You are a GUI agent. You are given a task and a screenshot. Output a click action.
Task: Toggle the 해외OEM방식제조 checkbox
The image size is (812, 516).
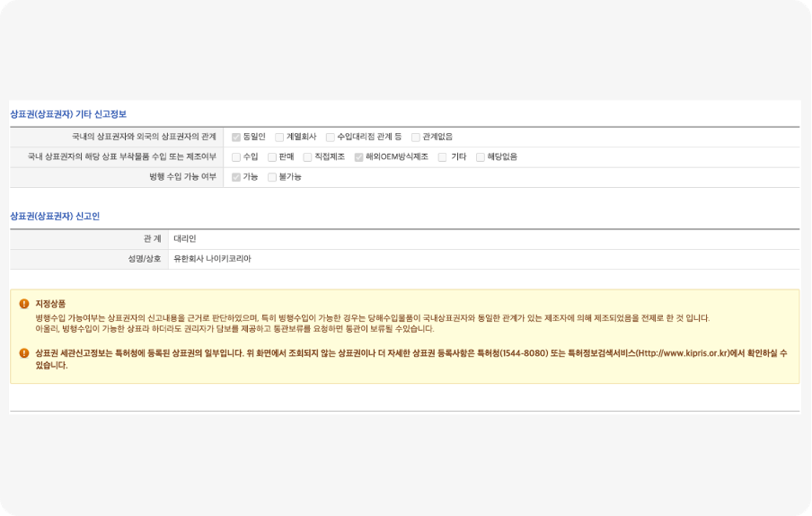pos(358,157)
